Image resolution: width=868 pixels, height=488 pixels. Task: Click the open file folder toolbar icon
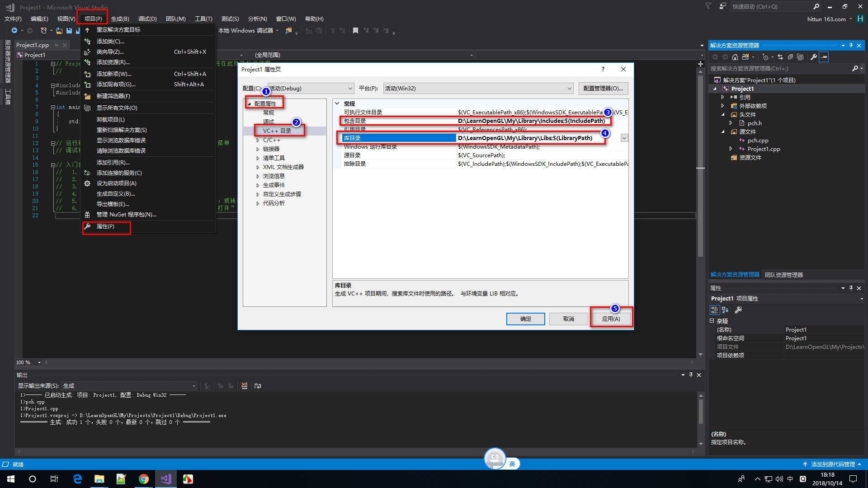click(x=59, y=30)
